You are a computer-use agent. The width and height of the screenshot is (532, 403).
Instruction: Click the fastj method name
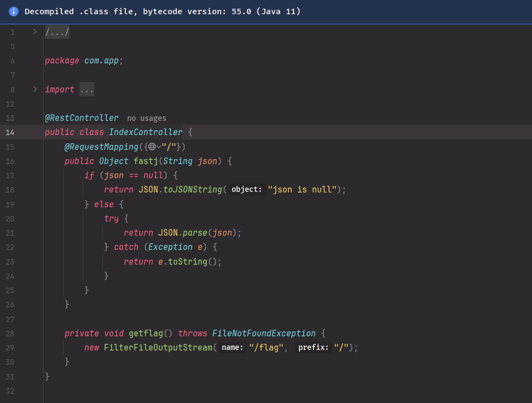tap(146, 161)
